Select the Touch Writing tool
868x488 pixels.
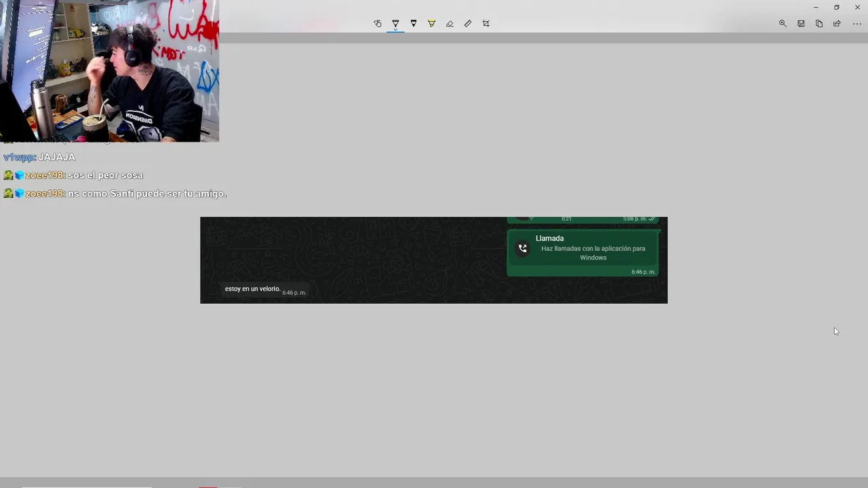click(x=378, y=24)
